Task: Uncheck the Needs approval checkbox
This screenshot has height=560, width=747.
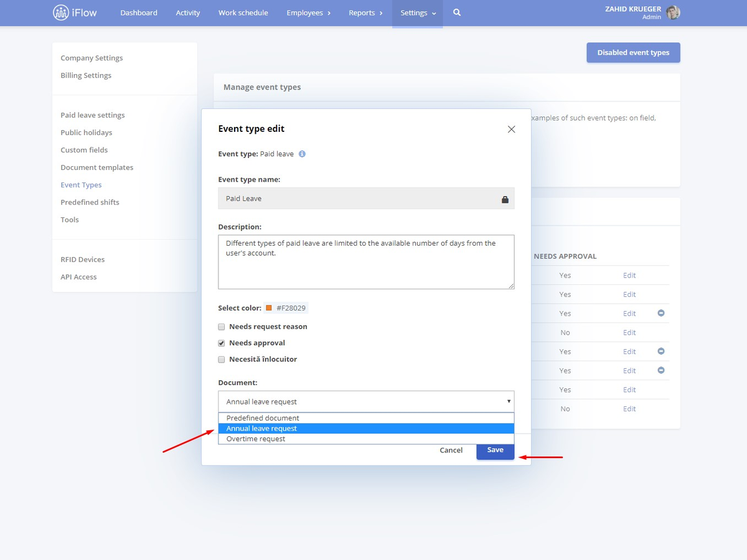Action: tap(222, 343)
